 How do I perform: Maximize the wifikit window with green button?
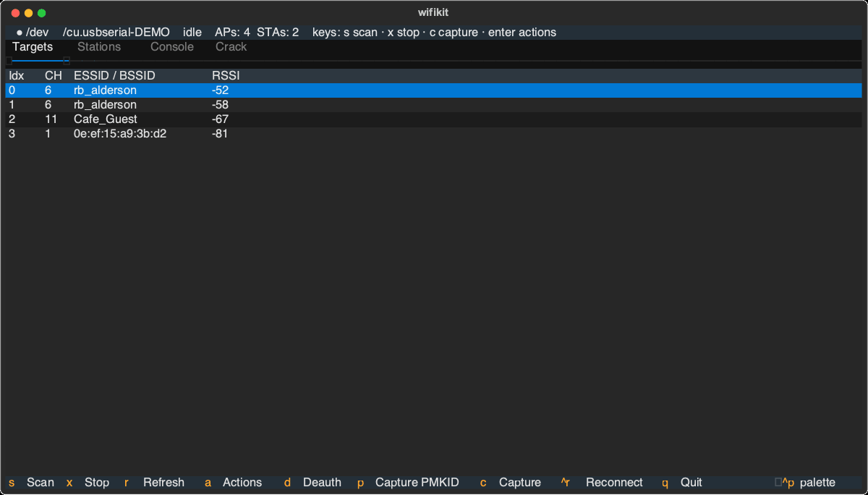[41, 13]
